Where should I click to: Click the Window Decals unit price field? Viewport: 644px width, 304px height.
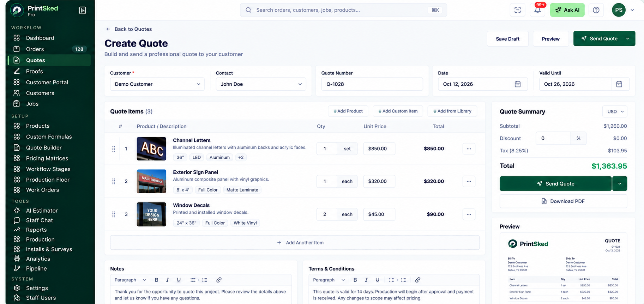(379, 214)
